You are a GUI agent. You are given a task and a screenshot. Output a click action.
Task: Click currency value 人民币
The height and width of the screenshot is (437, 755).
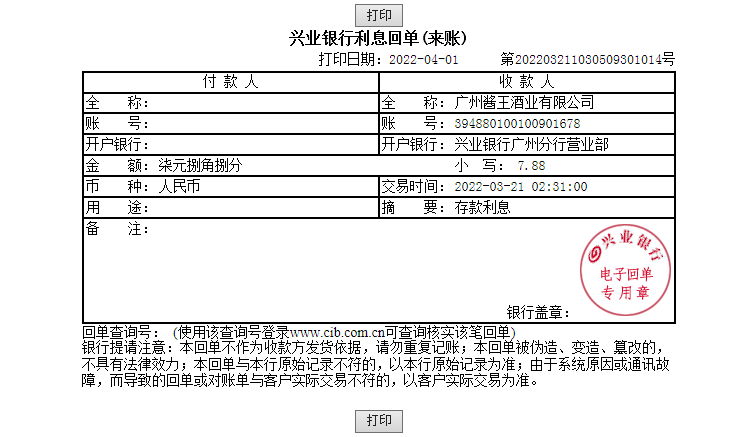(x=179, y=186)
